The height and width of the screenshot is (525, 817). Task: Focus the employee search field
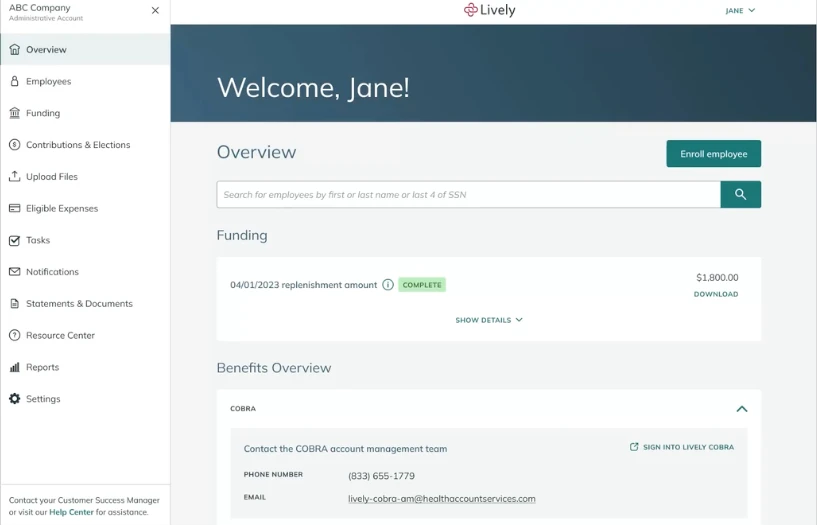coord(468,194)
